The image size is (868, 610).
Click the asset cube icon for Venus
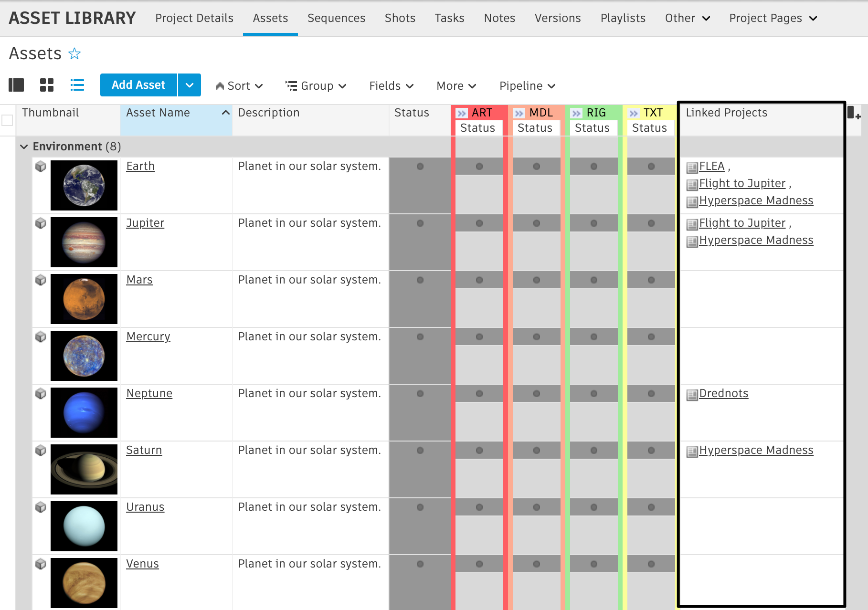coord(41,564)
